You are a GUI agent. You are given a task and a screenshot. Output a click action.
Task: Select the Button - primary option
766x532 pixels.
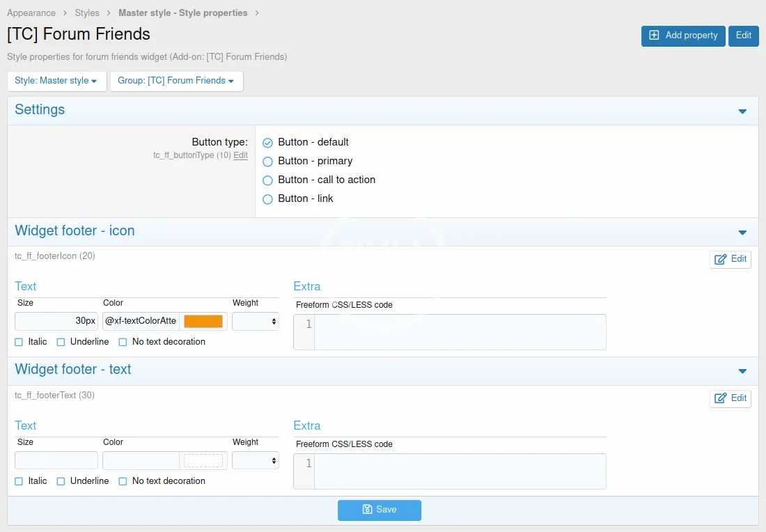point(267,162)
